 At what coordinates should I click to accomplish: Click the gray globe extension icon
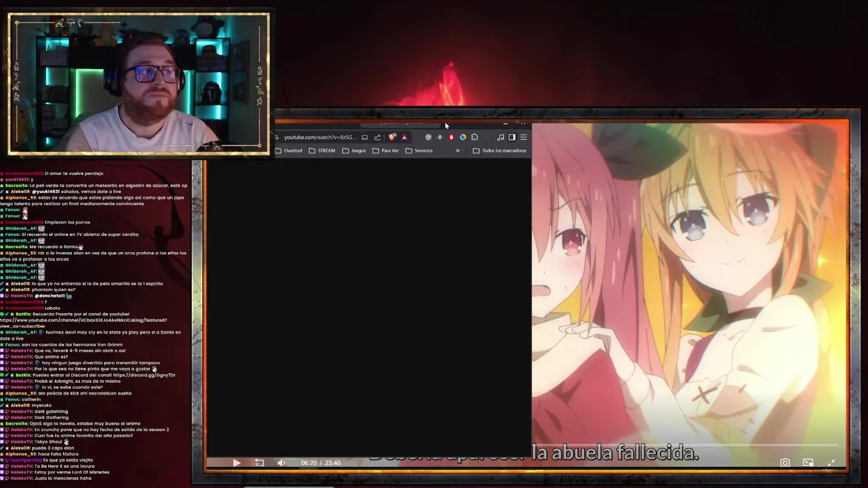(428, 138)
